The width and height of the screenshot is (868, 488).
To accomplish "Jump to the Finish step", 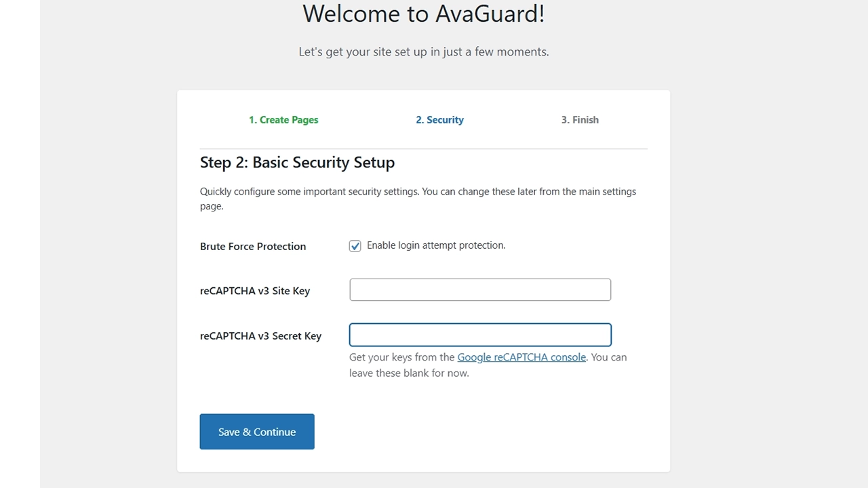I will (x=580, y=120).
